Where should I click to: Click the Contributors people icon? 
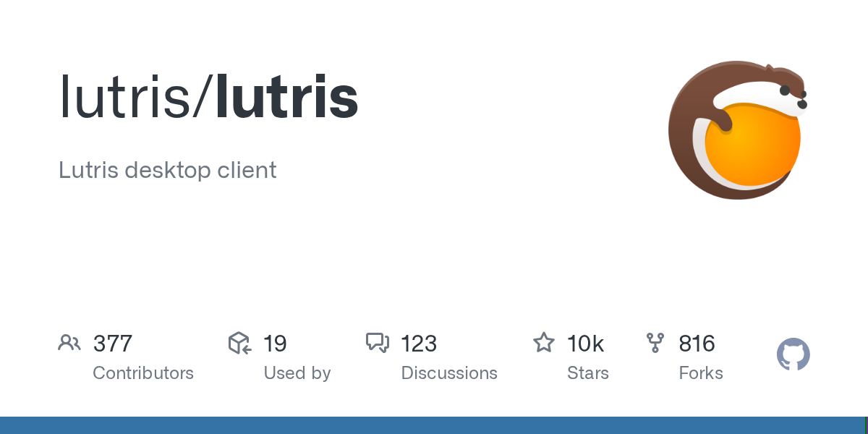(69, 343)
